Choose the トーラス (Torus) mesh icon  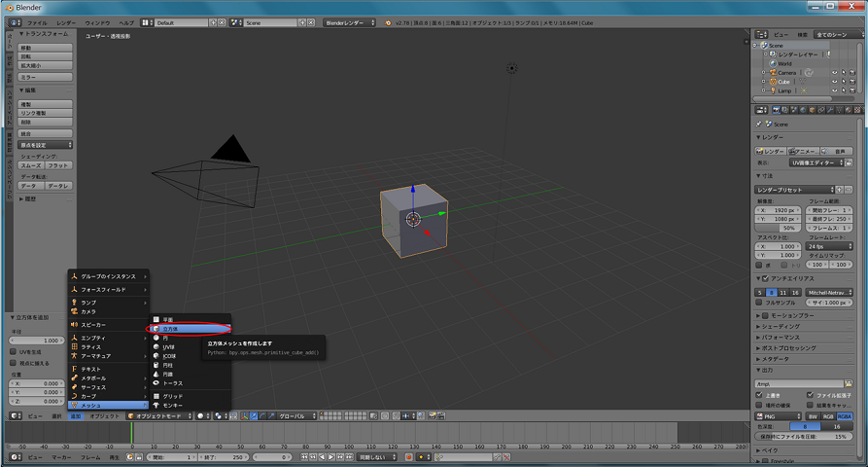tap(156, 382)
